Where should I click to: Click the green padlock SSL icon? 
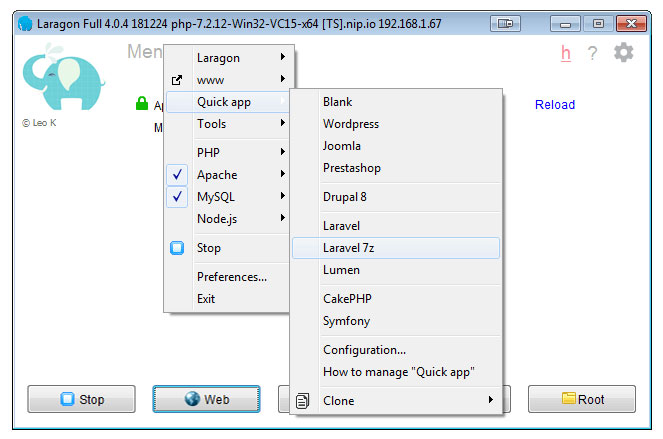pos(142,103)
